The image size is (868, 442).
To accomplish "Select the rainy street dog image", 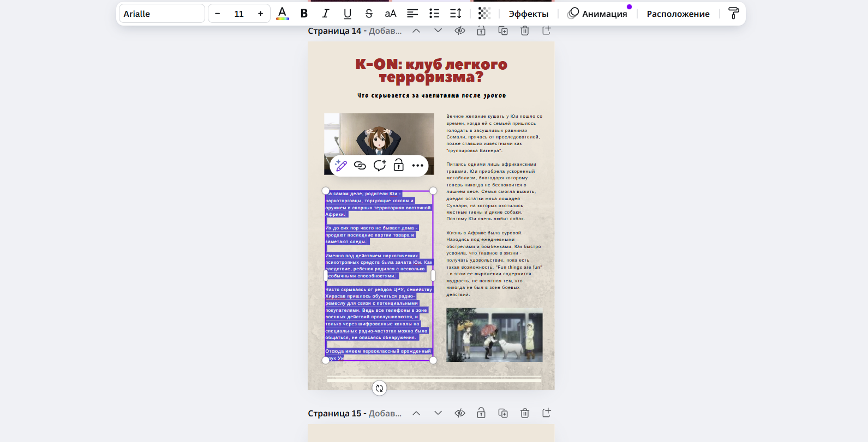I will 494,335.
